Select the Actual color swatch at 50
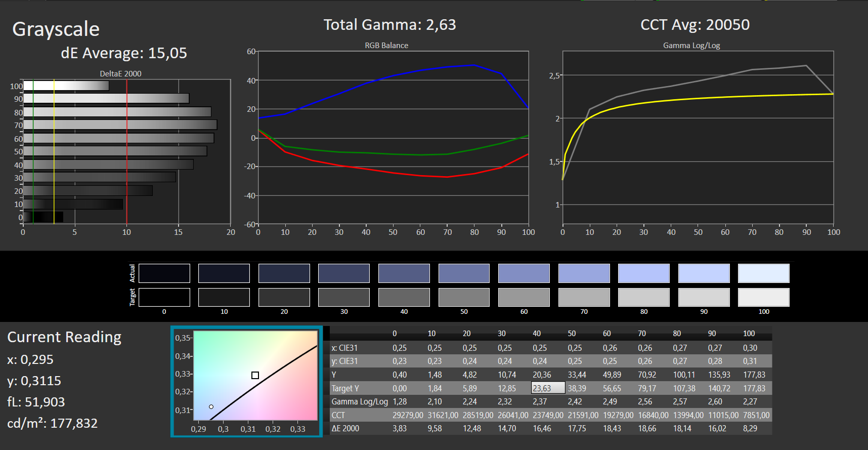The height and width of the screenshot is (450, 868). click(x=464, y=273)
